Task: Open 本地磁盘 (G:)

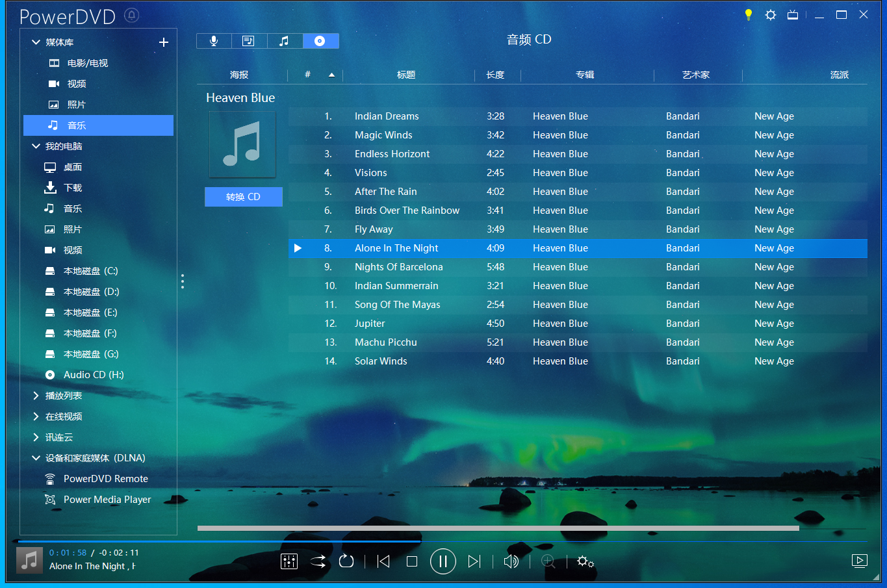Action: (x=98, y=354)
